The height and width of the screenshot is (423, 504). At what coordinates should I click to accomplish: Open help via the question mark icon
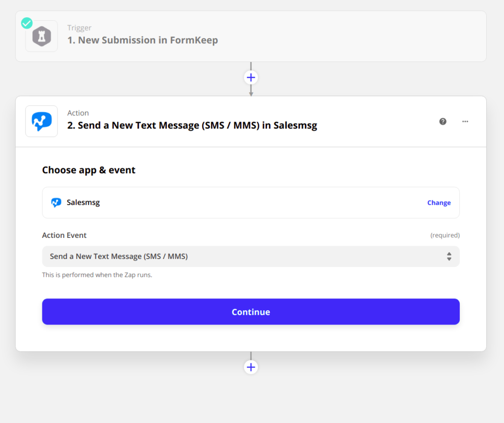[x=443, y=121]
